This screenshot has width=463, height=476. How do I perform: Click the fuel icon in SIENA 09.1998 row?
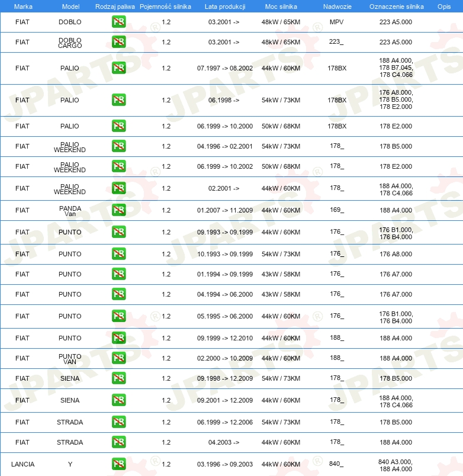tap(118, 378)
